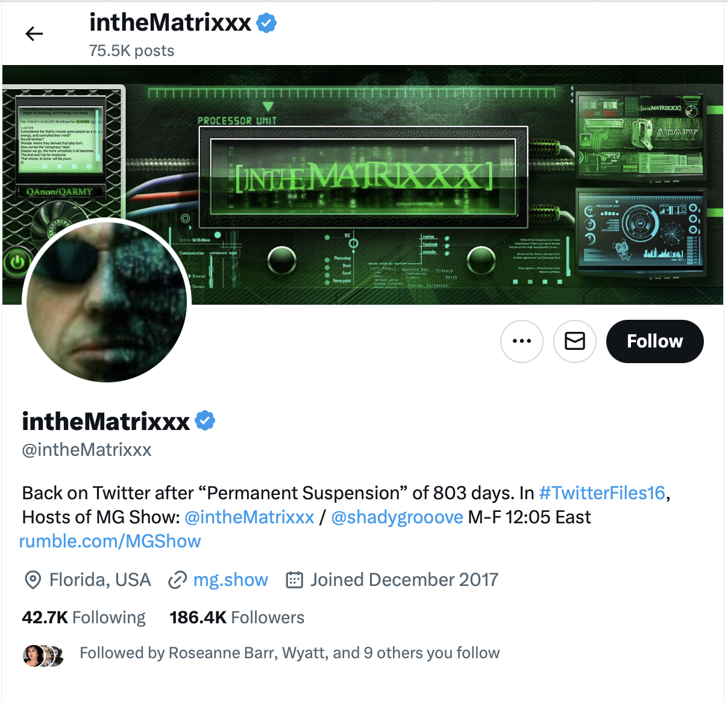The height and width of the screenshot is (701, 728).
Task: View the 42.7K Following list
Action: tap(84, 618)
